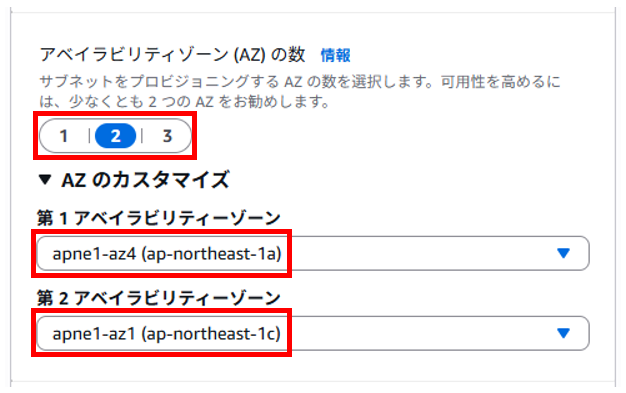Click the 第 2 アベイラビリティーゾーン label
Viewport: 626px width, 393px height.
point(158,298)
